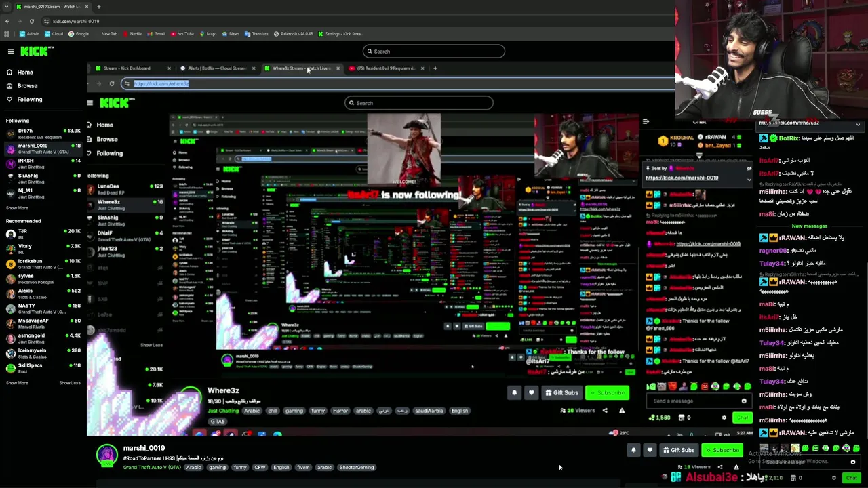Open the apps grid in the bookmarks bar
The height and width of the screenshot is (488, 868).
[x=7, y=34]
